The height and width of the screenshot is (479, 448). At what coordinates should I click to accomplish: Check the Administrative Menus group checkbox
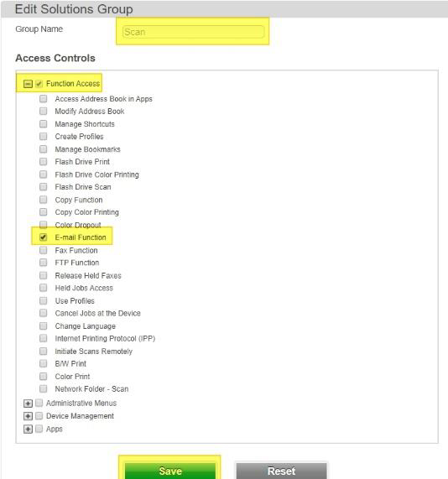(39, 403)
